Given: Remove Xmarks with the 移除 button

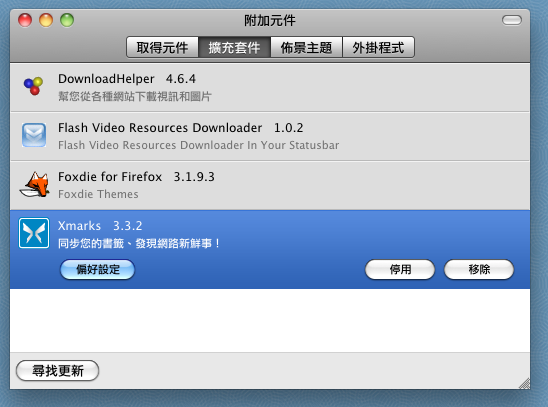Looking at the screenshot, I should tap(479, 269).
